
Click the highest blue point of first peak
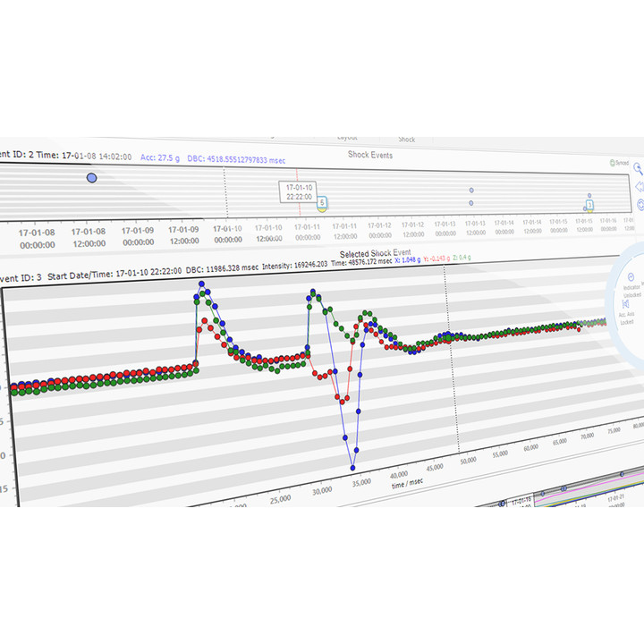click(x=202, y=284)
